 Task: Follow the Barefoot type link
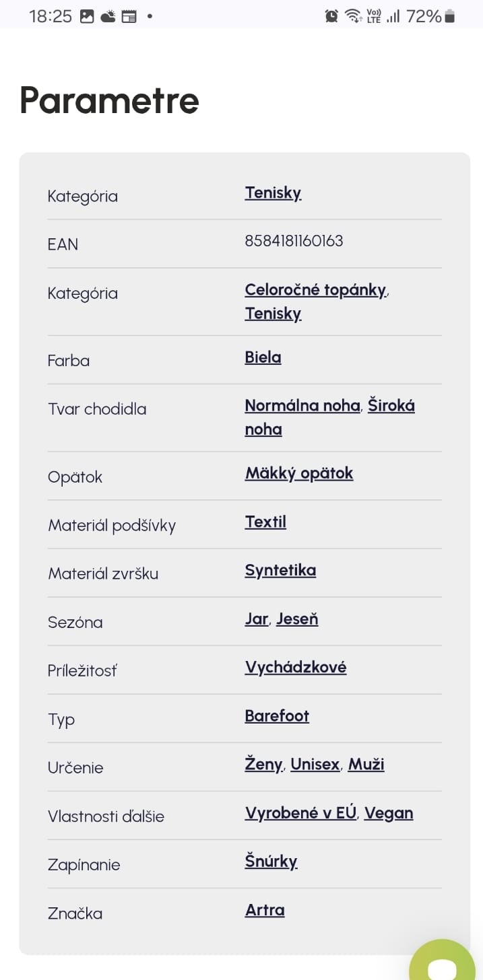click(277, 715)
